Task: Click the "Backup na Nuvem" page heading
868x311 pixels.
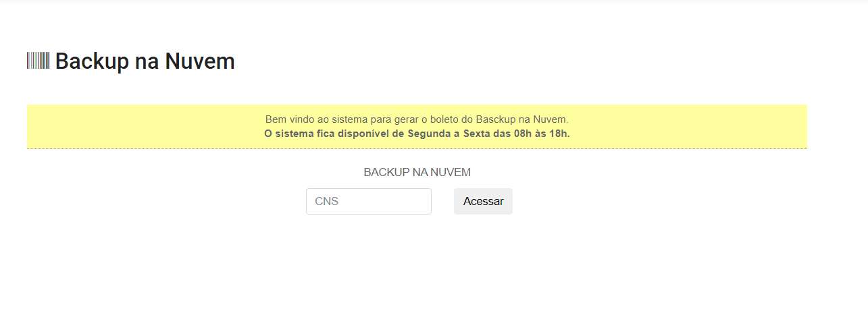Action: [145, 61]
